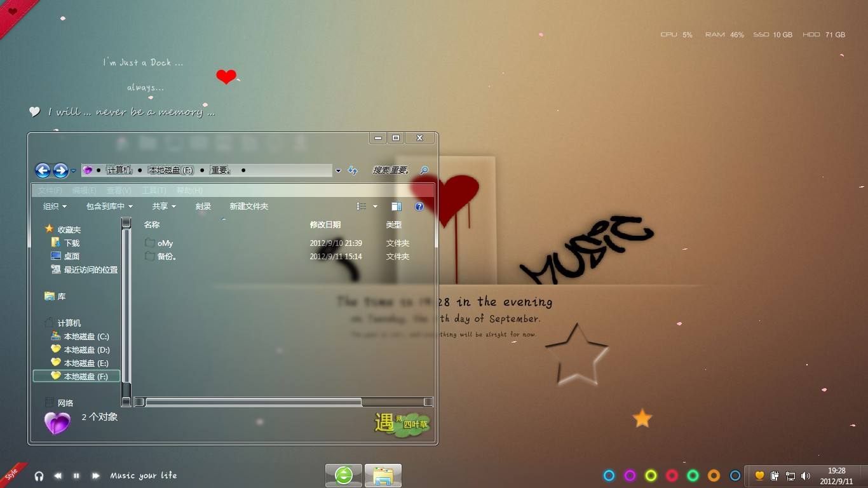868x488 pixels.
Task: Select 本地磁盘 (C:) in navigation pane
Action: click(x=86, y=337)
